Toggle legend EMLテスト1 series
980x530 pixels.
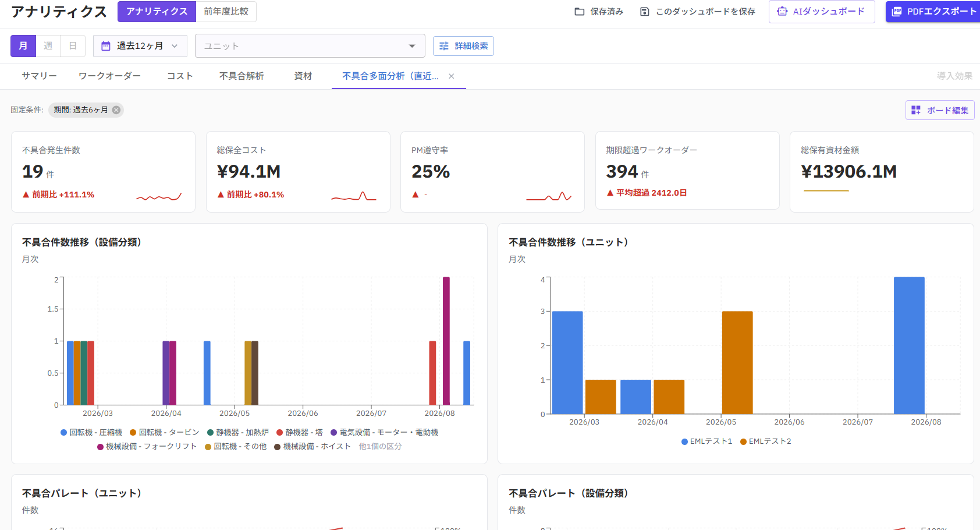707,441
